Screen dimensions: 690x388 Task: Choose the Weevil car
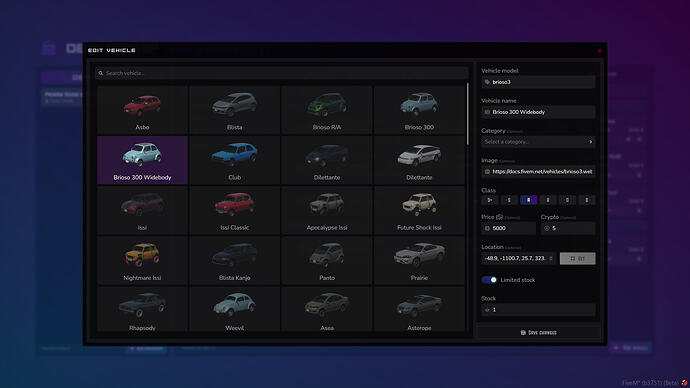235,309
